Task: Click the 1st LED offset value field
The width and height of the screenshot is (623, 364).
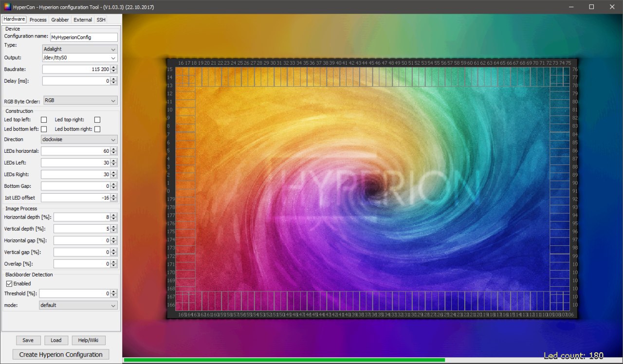Action: (75, 198)
